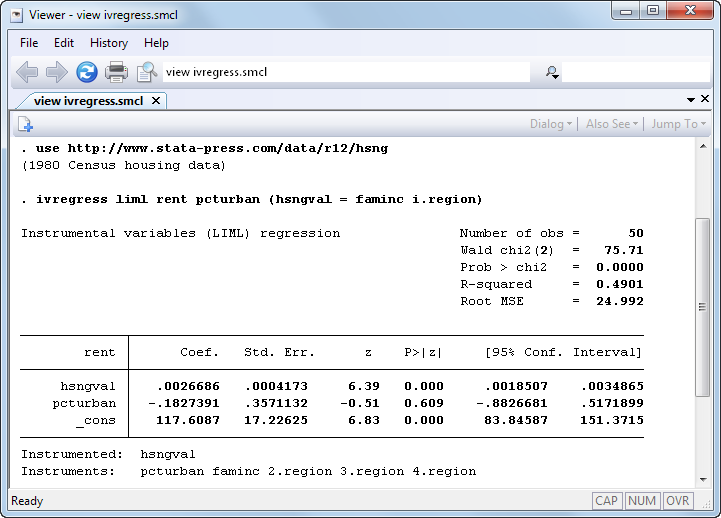Screen dimensions: 721x518
Task: Open the Help menu
Action: [156, 43]
